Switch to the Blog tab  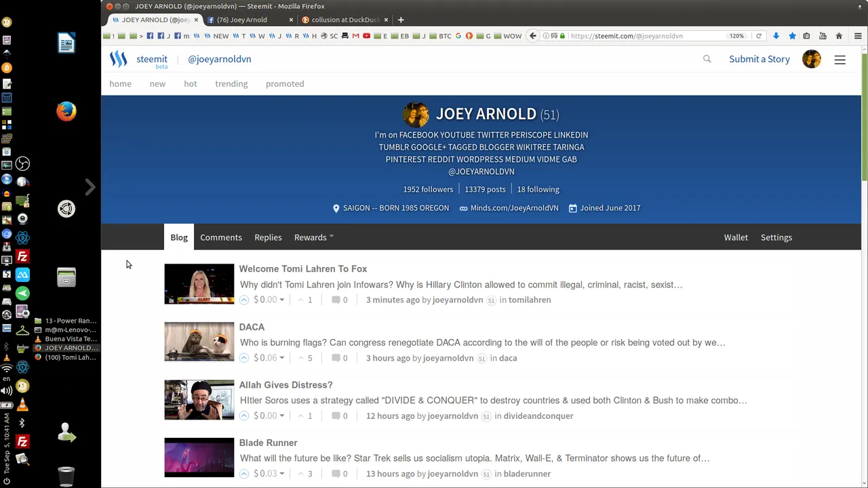tap(179, 237)
